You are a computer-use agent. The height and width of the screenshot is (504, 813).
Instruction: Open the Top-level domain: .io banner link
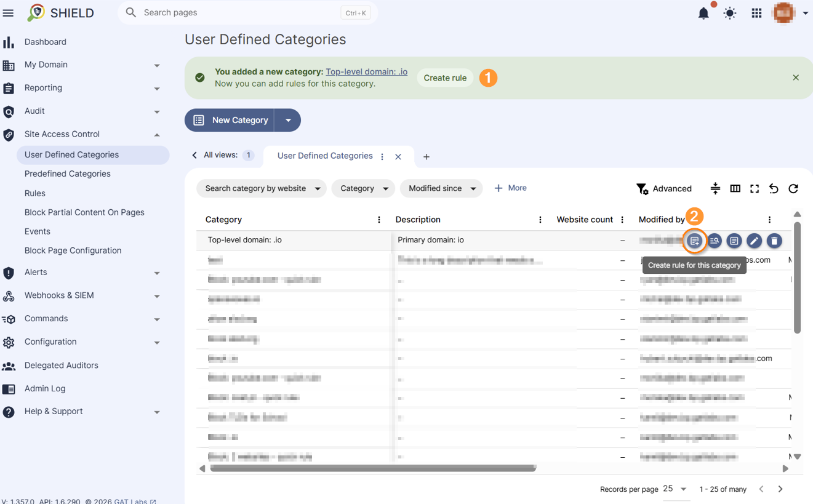tap(366, 71)
